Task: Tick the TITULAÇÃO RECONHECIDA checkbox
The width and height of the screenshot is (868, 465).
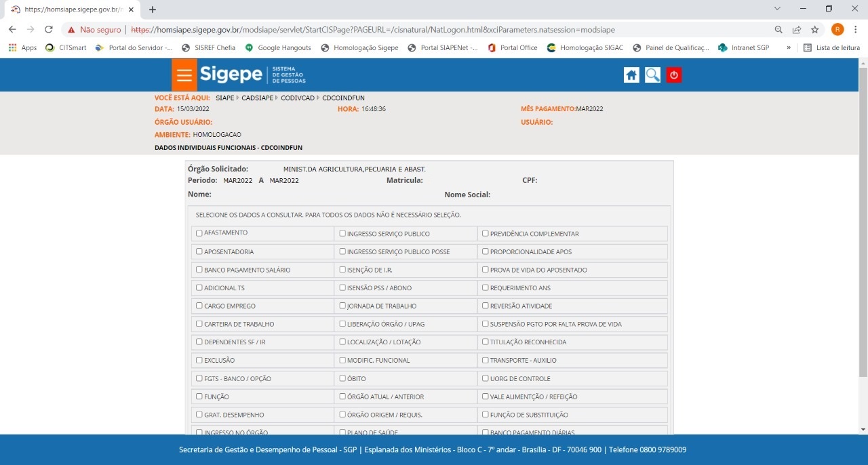Action: point(486,342)
